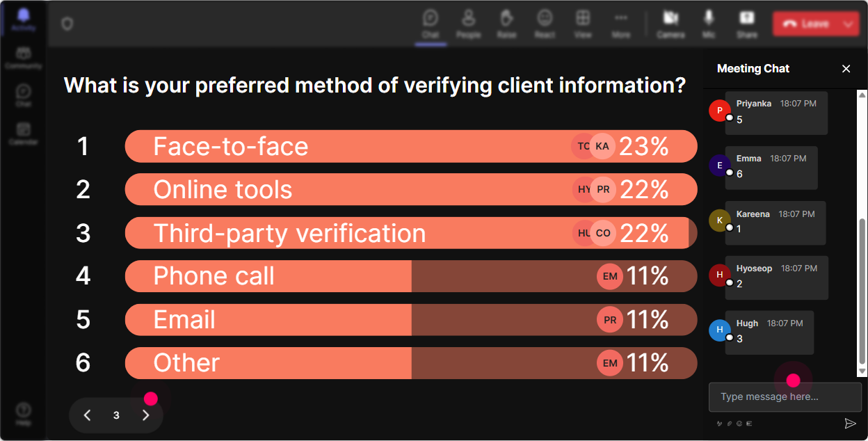Click the CO voter avatar on Third-party verification
The image size is (868, 441).
point(603,233)
